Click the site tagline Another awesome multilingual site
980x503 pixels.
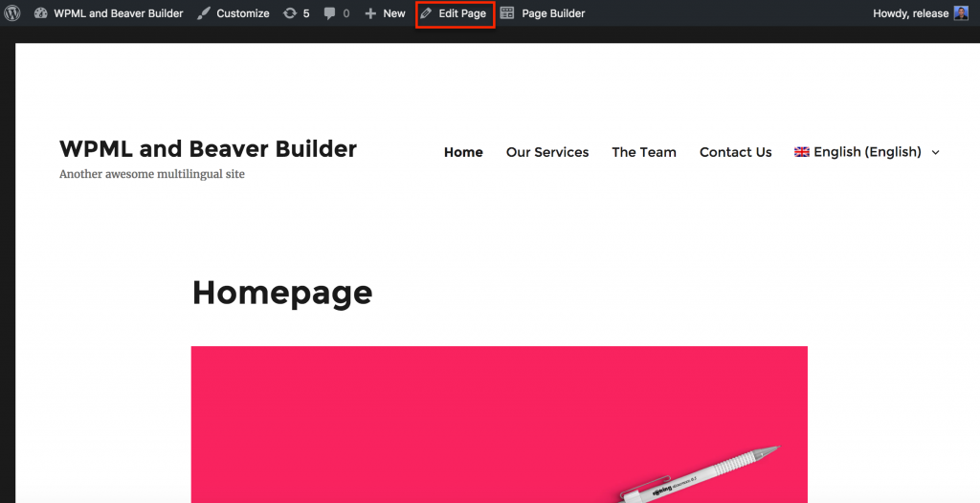(x=152, y=174)
